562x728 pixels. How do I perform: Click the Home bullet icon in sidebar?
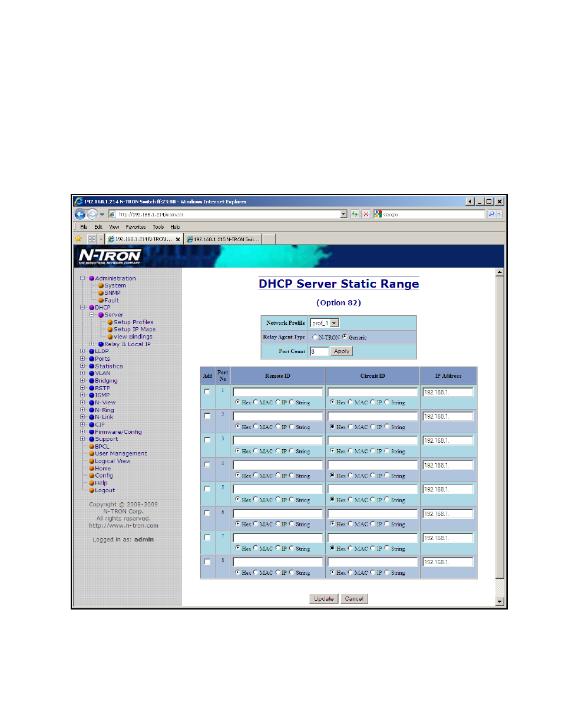point(92,469)
